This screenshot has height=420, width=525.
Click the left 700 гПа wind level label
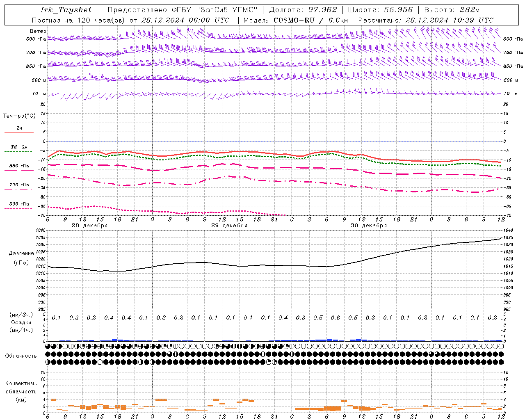coord(36,52)
